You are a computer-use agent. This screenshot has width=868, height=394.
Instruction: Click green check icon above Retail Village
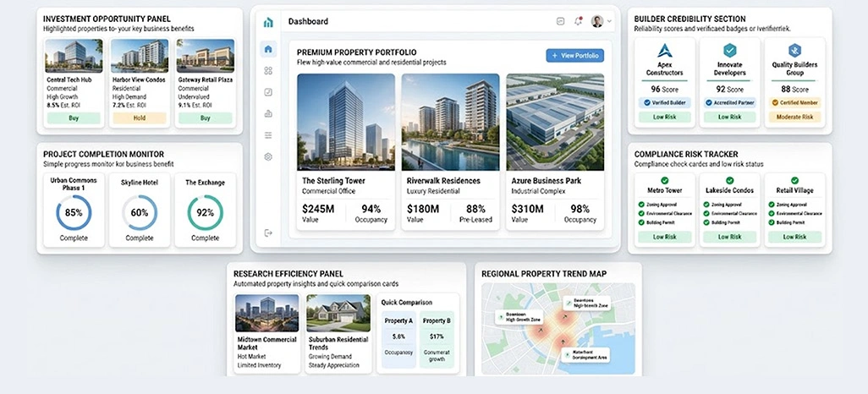tap(795, 180)
